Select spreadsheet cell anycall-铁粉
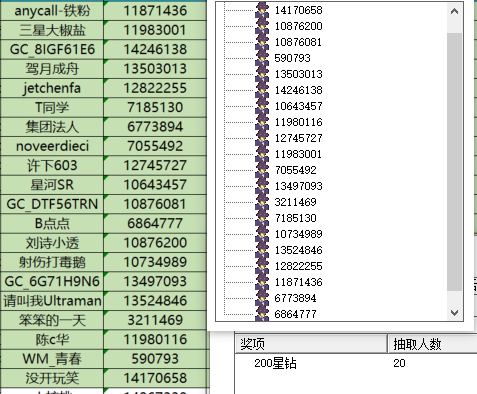Image resolution: width=477 pixels, height=394 pixels. tap(52, 11)
